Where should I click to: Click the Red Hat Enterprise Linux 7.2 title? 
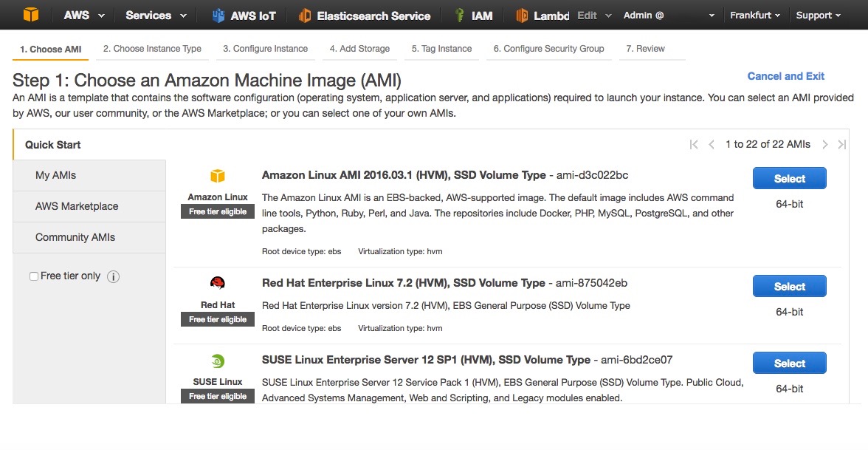404,282
